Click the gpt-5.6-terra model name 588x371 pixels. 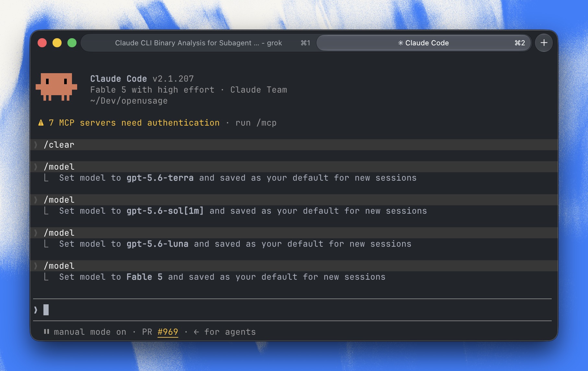pyautogui.click(x=160, y=178)
